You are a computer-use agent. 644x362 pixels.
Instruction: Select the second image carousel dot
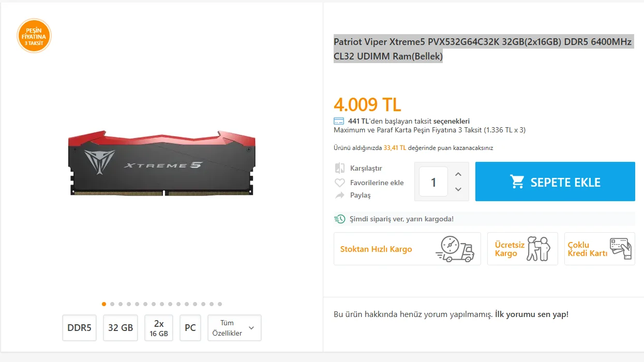[x=112, y=304]
